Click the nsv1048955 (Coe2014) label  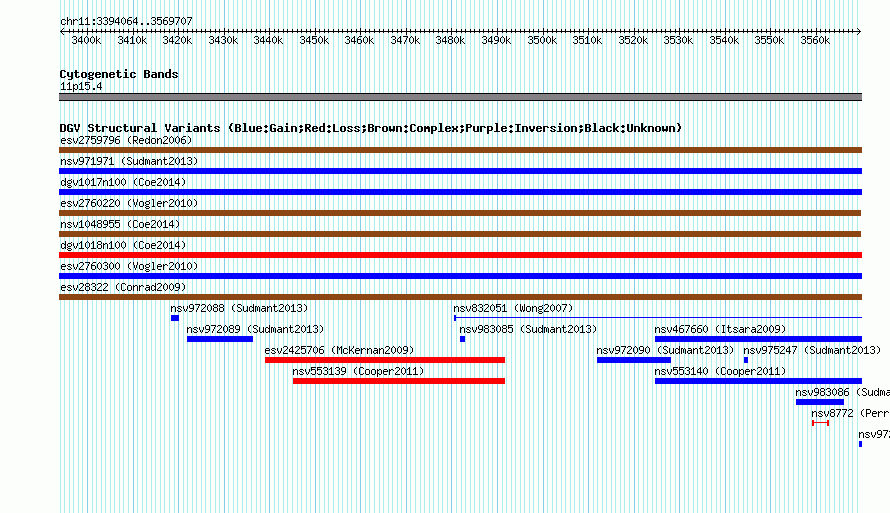(x=120, y=224)
